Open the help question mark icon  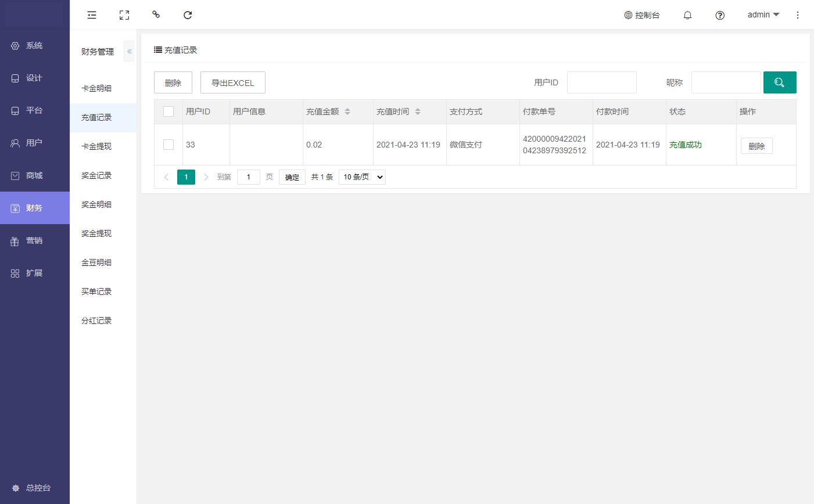(x=720, y=15)
